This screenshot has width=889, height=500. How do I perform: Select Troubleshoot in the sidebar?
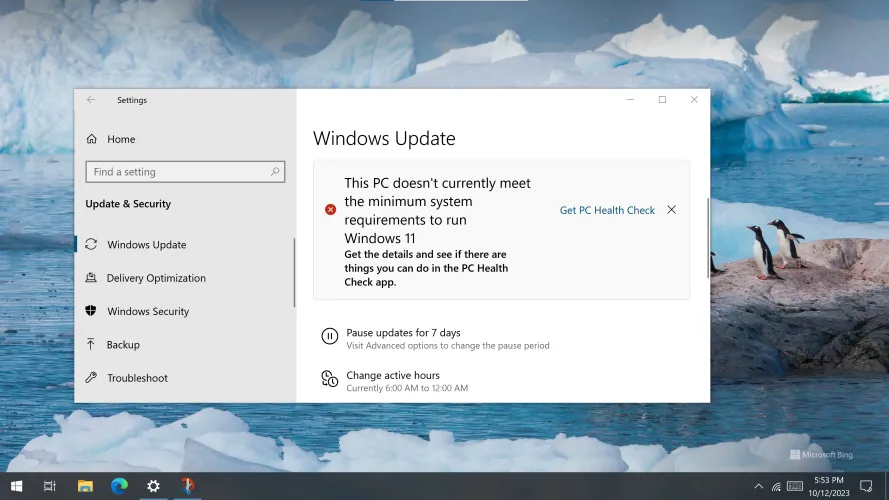pyautogui.click(x=137, y=378)
